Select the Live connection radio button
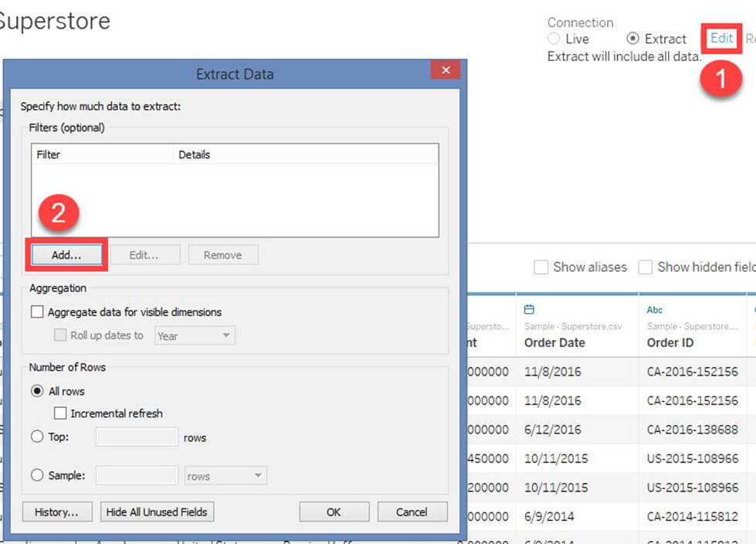 pos(554,39)
